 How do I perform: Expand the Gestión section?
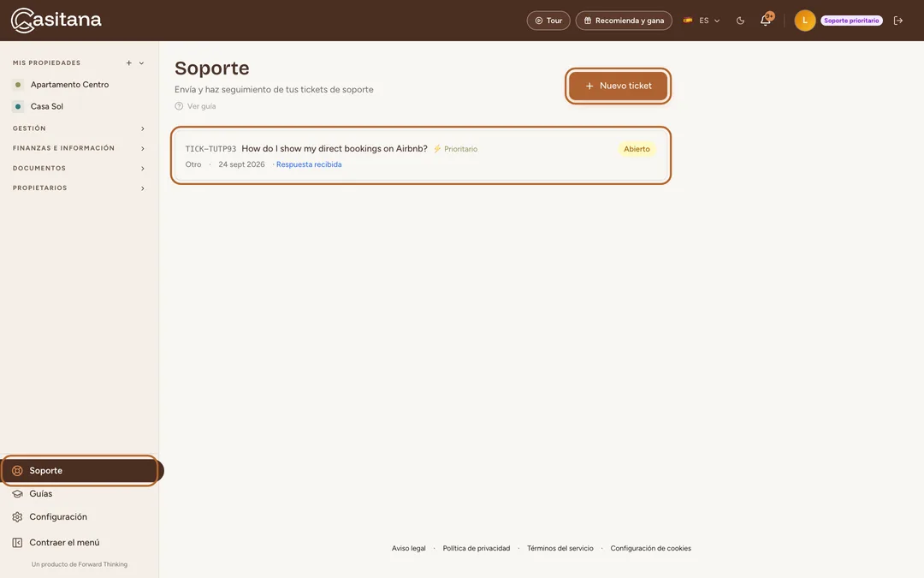[79, 128]
